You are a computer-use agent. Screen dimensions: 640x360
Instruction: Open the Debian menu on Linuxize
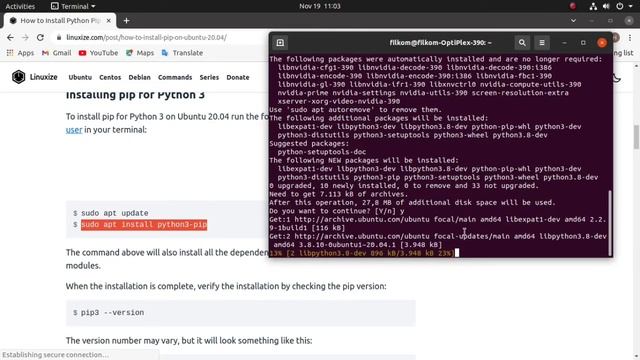point(140,77)
